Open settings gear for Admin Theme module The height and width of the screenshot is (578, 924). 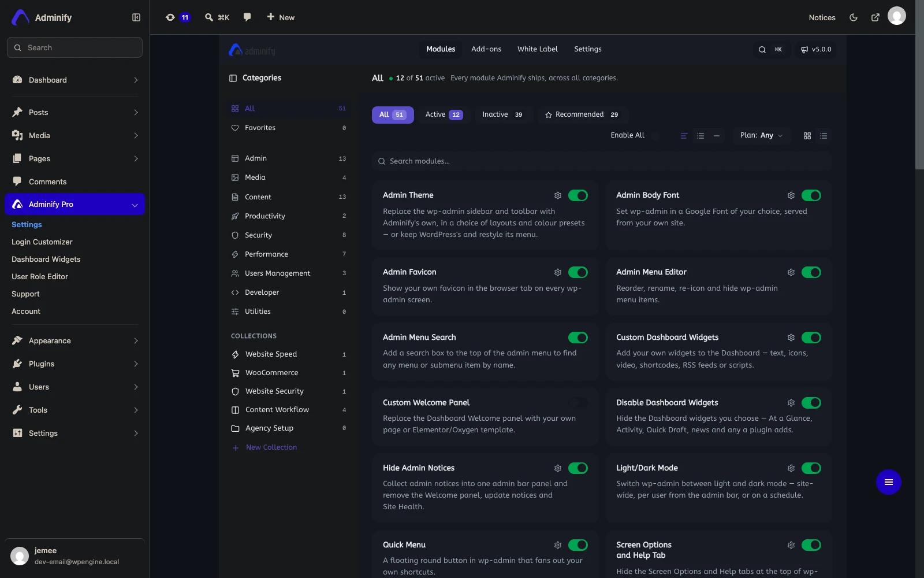click(x=558, y=195)
